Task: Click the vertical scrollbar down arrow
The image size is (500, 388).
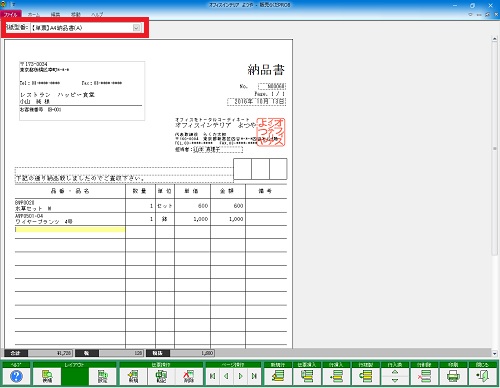Action: [494, 354]
